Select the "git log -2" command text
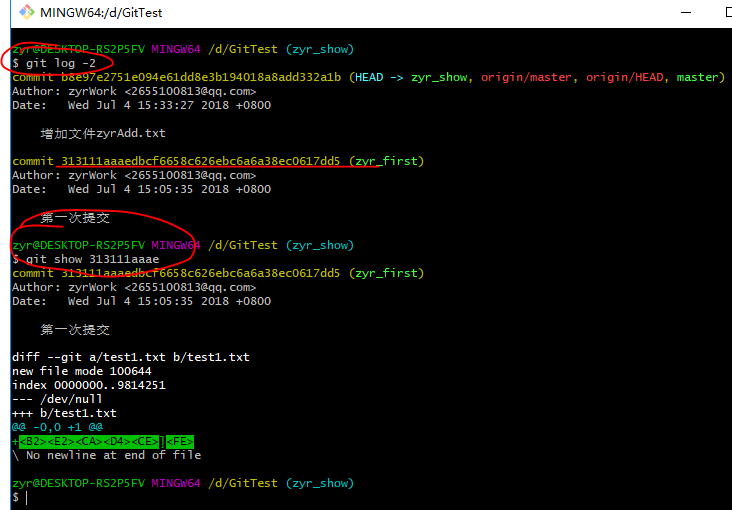 (x=61, y=63)
